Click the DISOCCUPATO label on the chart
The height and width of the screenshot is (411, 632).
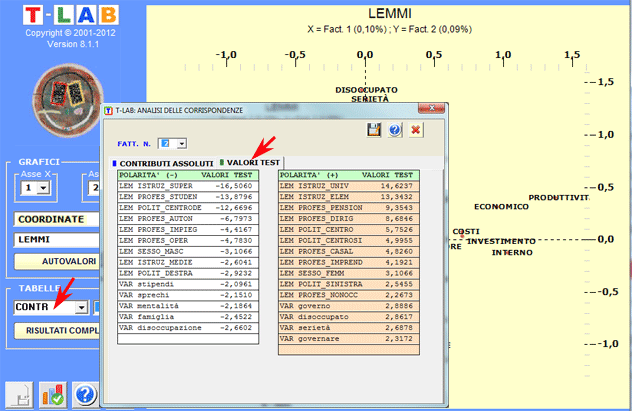pos(366,89)
